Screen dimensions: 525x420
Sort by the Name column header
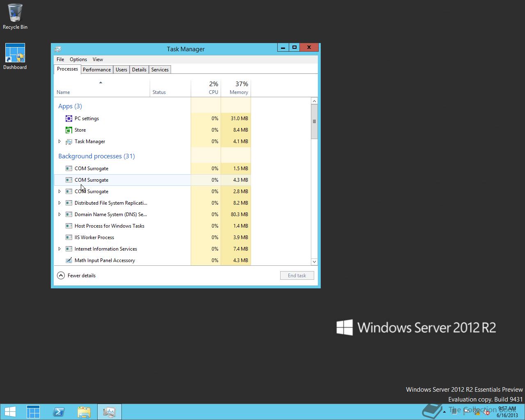coord(102,88)
